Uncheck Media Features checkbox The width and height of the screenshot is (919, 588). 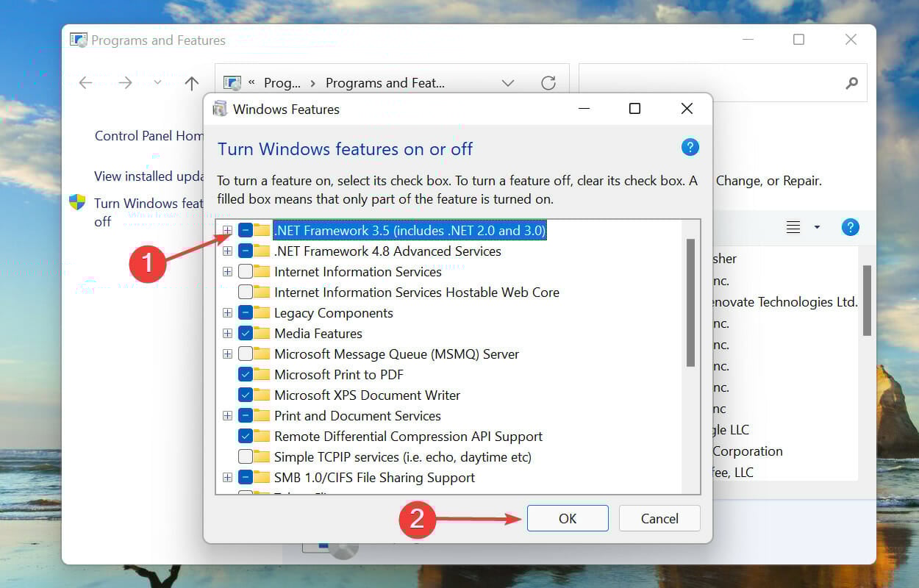[x=246, y=333]
